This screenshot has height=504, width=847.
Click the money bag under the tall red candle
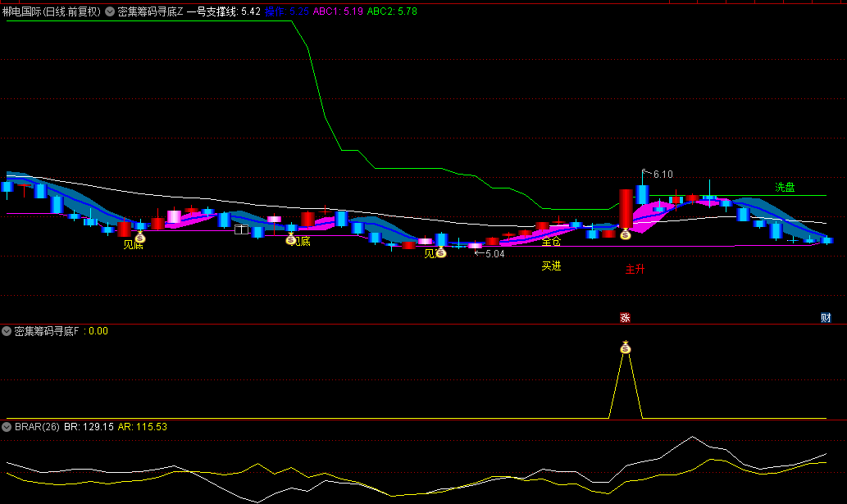pos(626,234)
